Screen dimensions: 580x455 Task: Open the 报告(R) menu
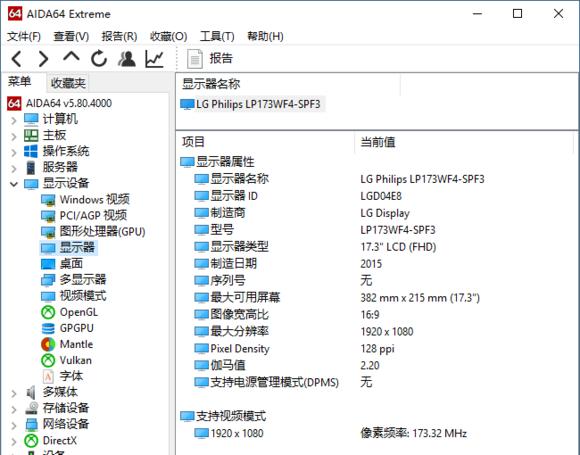pyautogui.click(x=119, y=36)
